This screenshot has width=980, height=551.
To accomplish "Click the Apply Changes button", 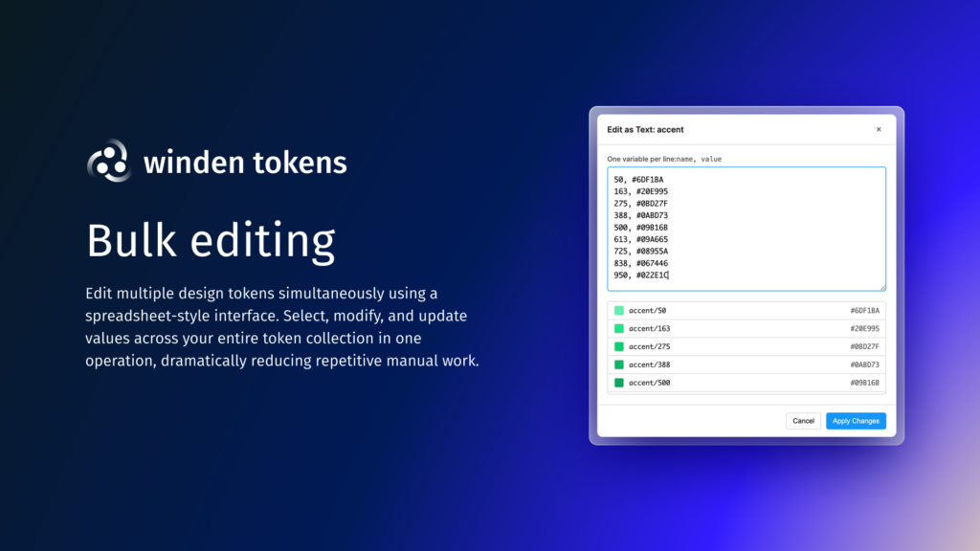I will coord(856,421).
